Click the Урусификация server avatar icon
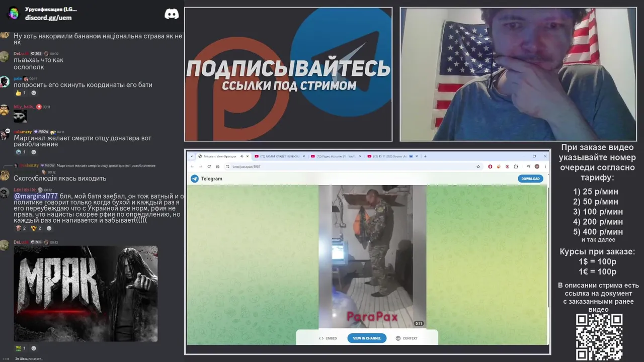Viewport: 644px width, 362px height. pos(14,13)
